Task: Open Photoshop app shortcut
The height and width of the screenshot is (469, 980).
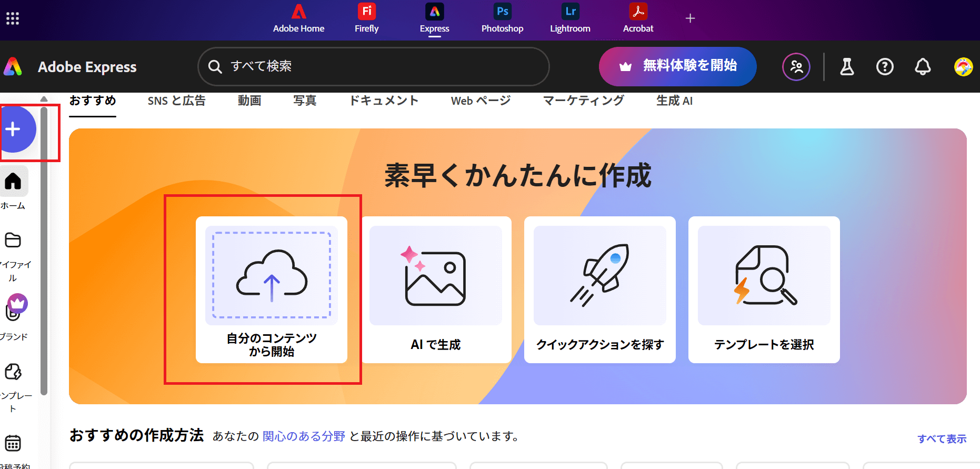Action: tap(502, 19)
